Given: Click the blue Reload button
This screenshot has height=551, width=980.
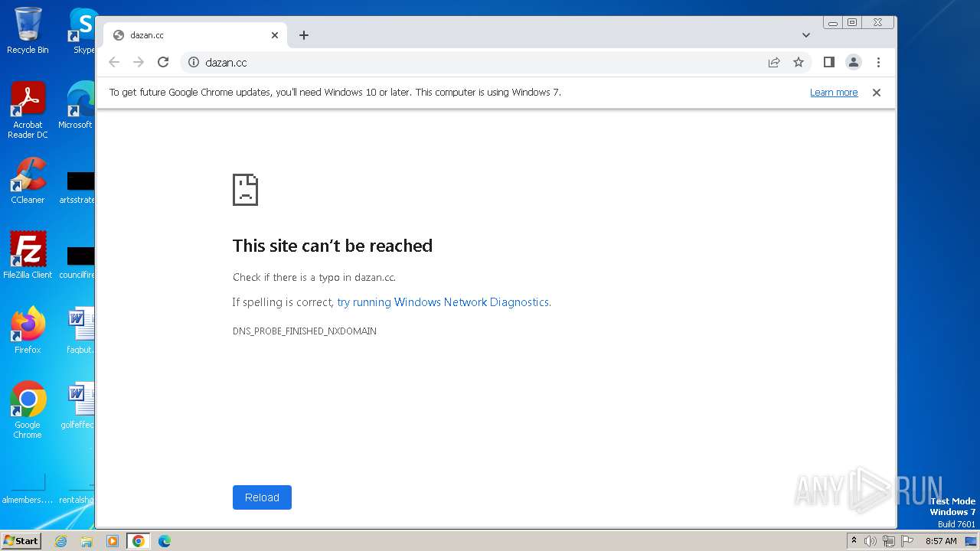Looking at the screenshot, I should click(x=262, y=497).
